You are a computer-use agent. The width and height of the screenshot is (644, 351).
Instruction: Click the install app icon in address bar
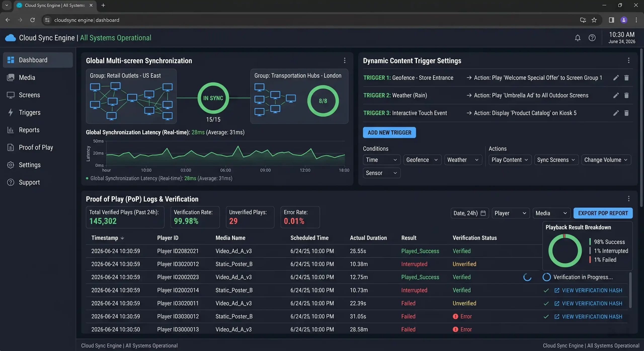coord(583,20)
